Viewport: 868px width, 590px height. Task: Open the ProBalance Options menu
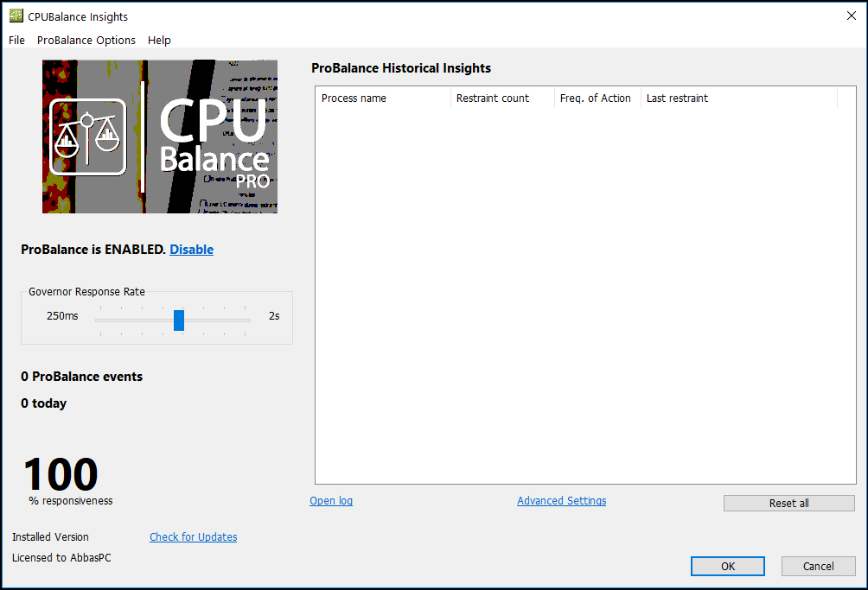click(86, 41)
